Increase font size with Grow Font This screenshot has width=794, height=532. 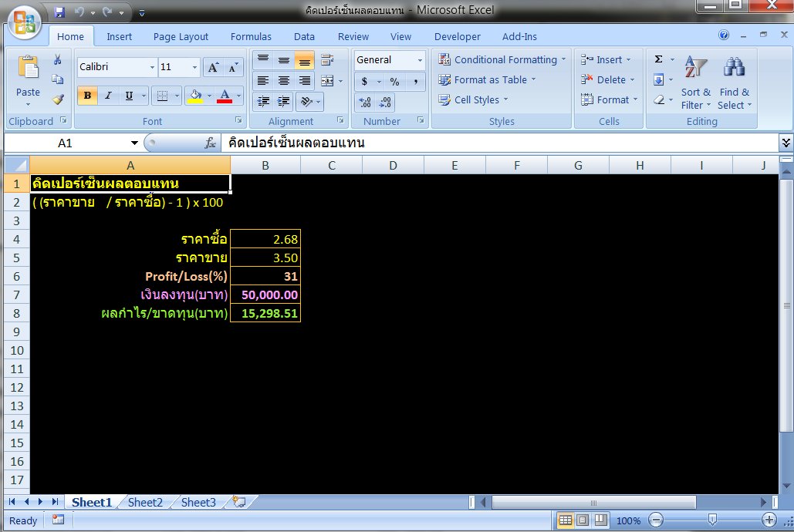213,67
